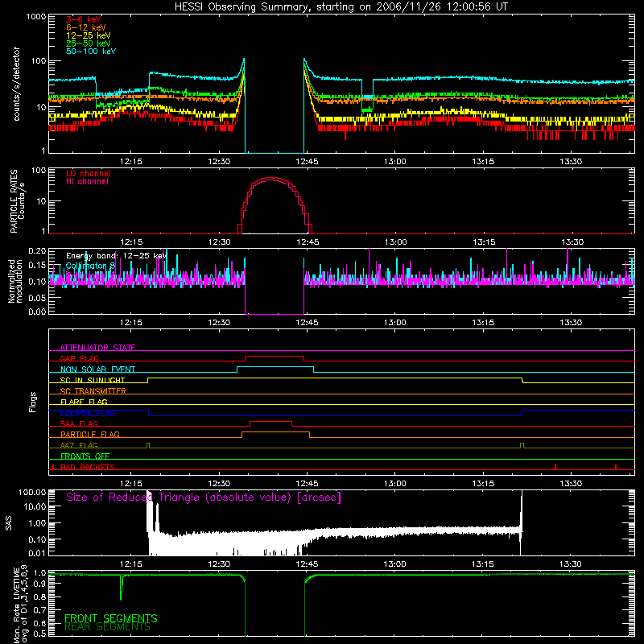Click the FRONT SEGMENTS legend label

click(x=111, y=618)
